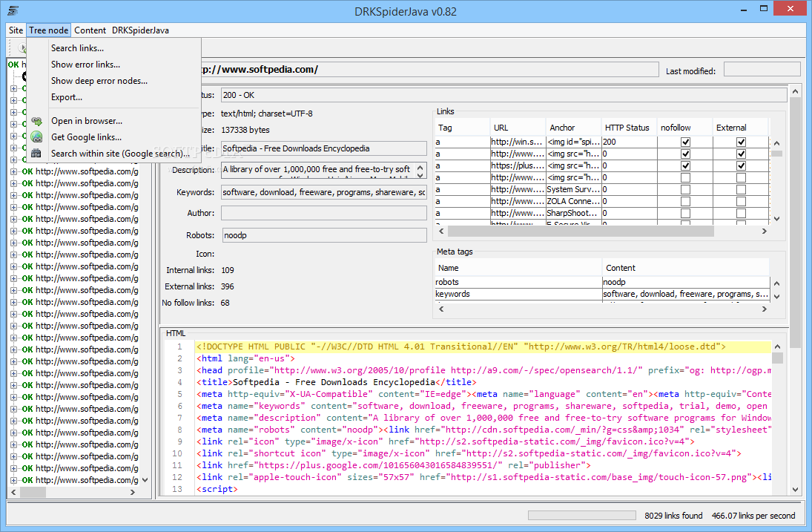Click the Get Google links globe icon
Screen dimensions: 812x532
coord(36,137)
